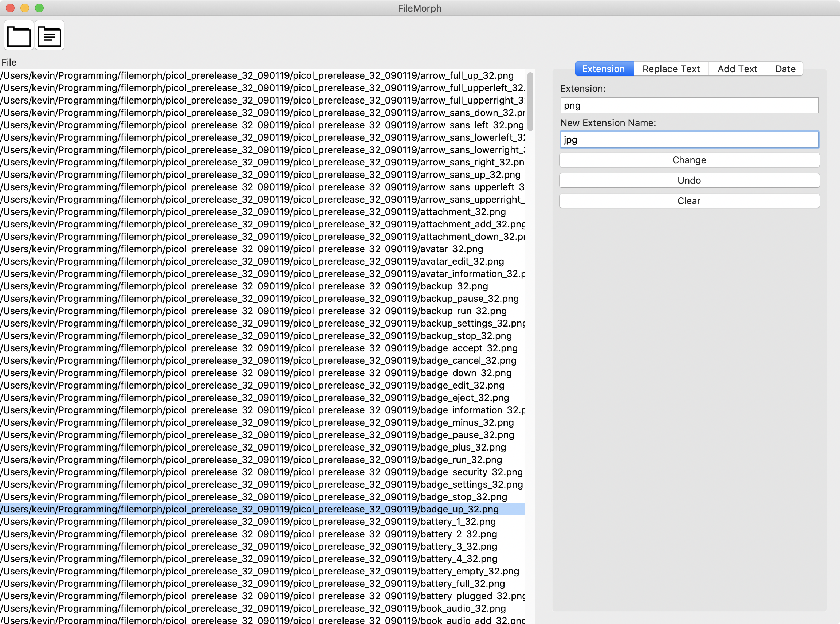This screenshot has width=840, height=624.
Task: Select the backup_32.png file row
Action: tap(262, 286)
